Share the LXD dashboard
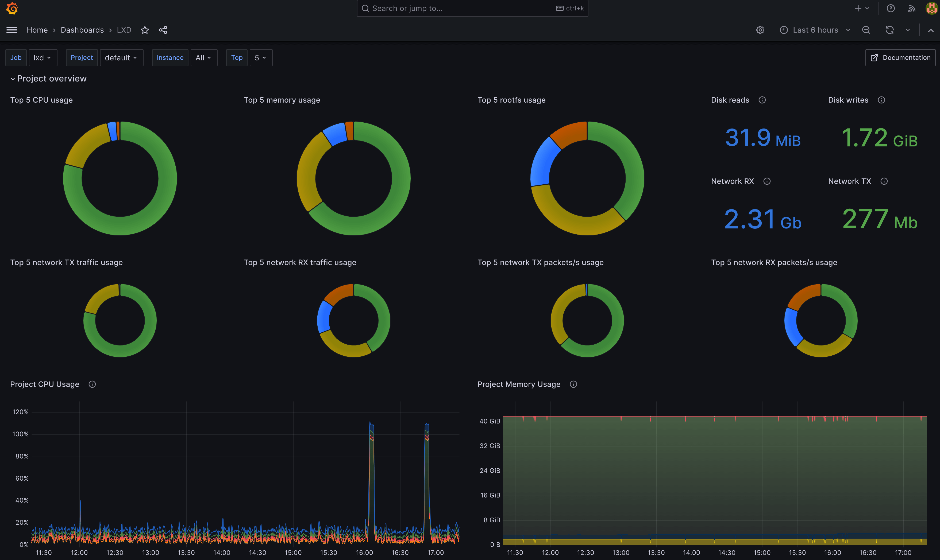The image size is (940, 560). click(163, 30)
